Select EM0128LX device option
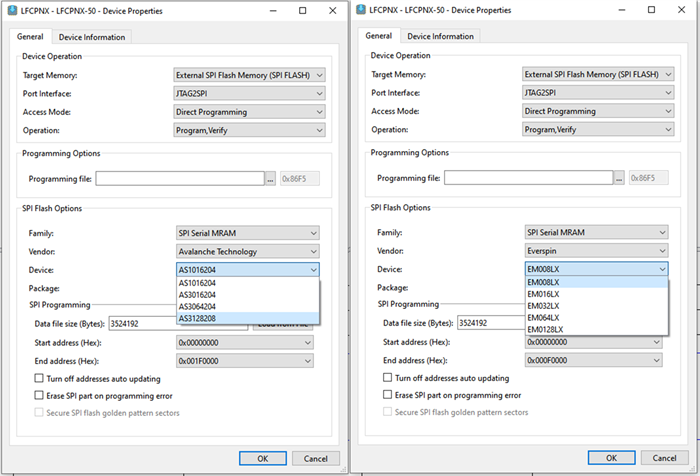Screen dimensions: 700x476 [546, 329]
